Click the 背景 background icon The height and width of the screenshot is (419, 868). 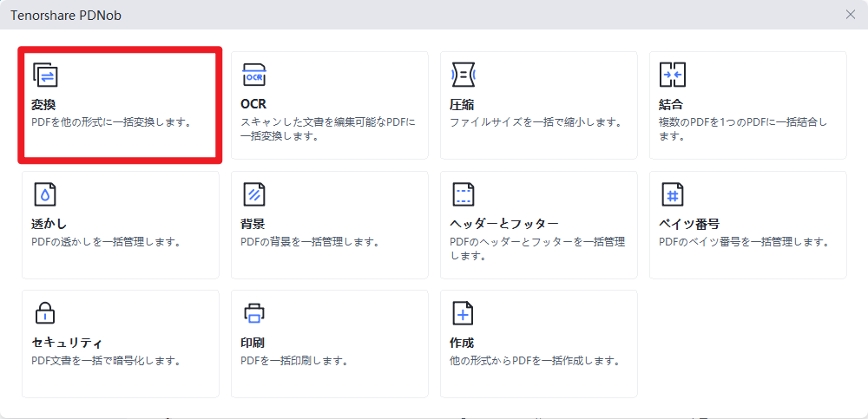[254, 194]
